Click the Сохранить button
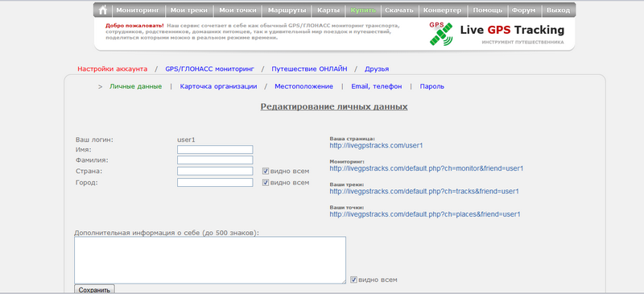The image size is (644, 294). click(x=94, y=289)
